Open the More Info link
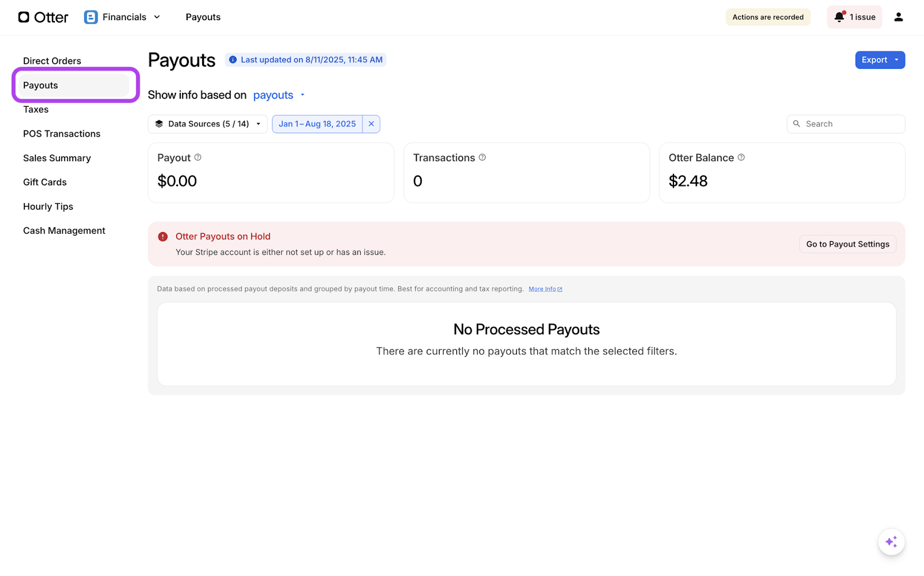Image resolution: width=924 pixels, height=576 pixels. pos(545,289)
